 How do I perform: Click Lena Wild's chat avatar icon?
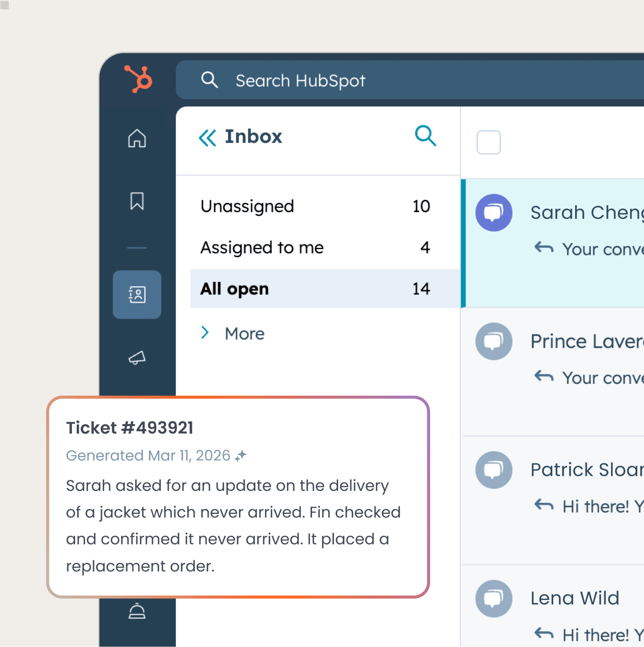click(494, 598)
